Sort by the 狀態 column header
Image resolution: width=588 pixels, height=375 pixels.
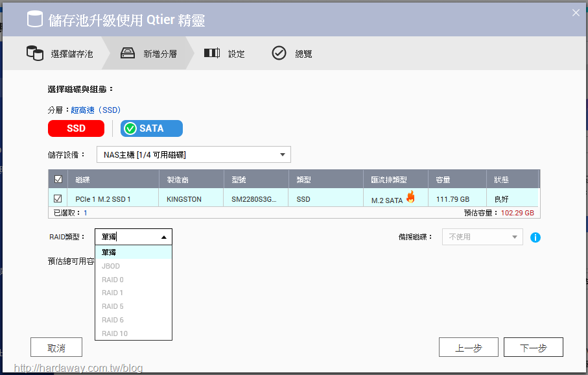tap(513, 179)
